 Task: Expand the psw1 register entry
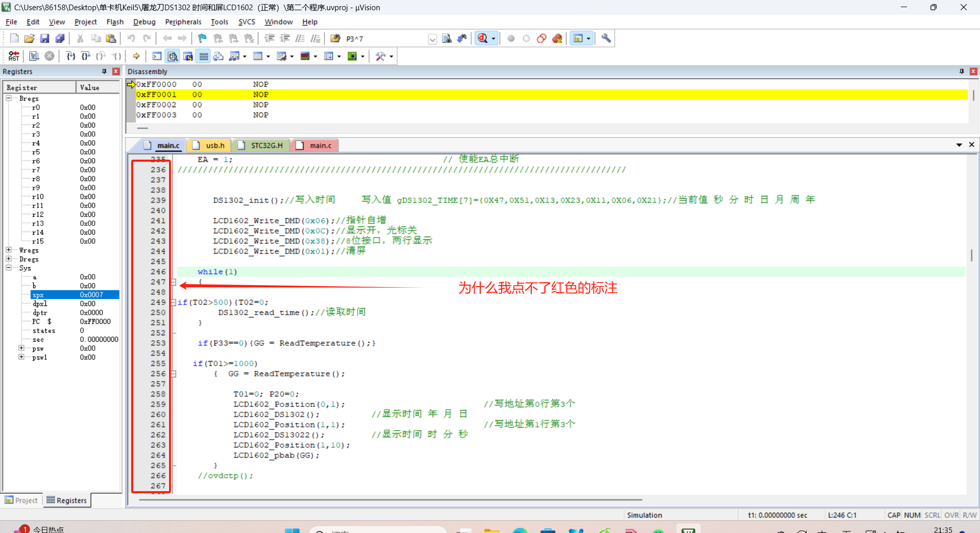pos(21,357)
